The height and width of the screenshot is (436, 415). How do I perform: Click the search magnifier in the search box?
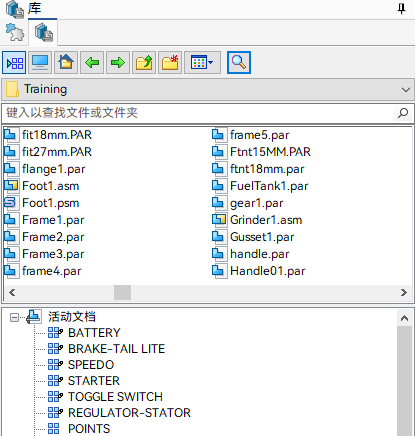click(x=403, y=113)
